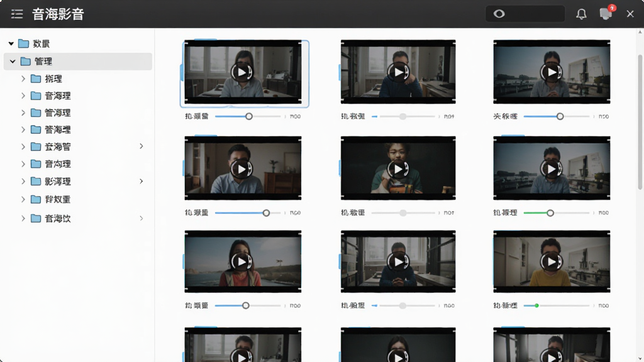Open the messages icon with red badge
Screen dimensions: 644x362
(x=607, y=13)
